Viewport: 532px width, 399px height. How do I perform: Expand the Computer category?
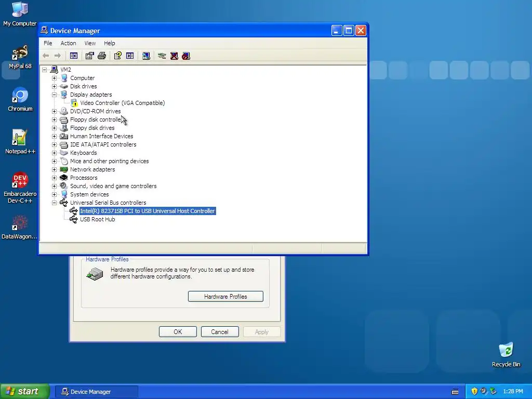54,78
